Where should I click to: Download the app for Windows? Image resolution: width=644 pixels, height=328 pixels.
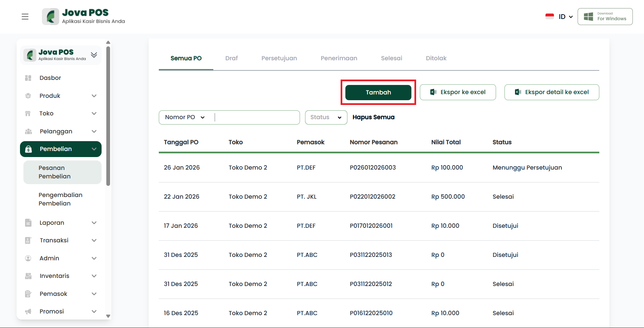[x=605, y=17]
